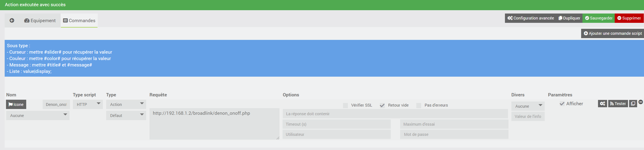Enable the Vérifier SSL checkbox
Viewport: 644px width, 150px height.
[x=345, y=105]
